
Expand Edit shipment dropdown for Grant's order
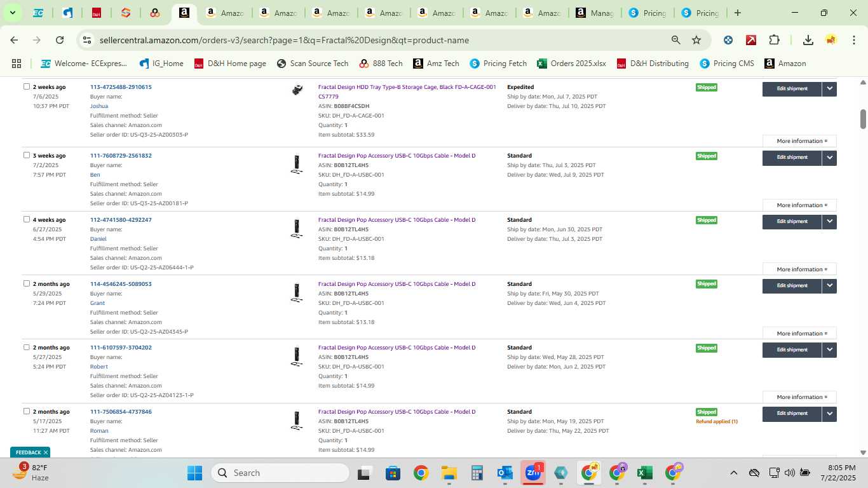pyautogui.click(x=829, y=286)
